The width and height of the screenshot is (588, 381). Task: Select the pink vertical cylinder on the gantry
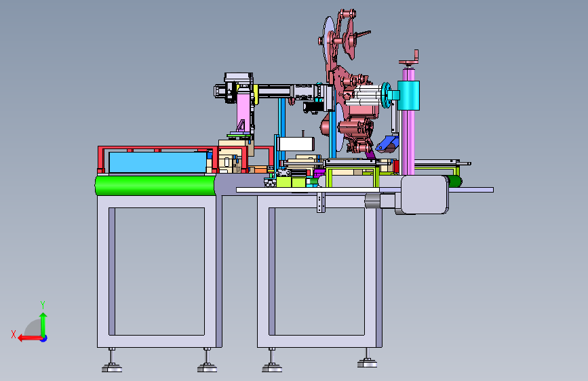click(x=243, y=111)
